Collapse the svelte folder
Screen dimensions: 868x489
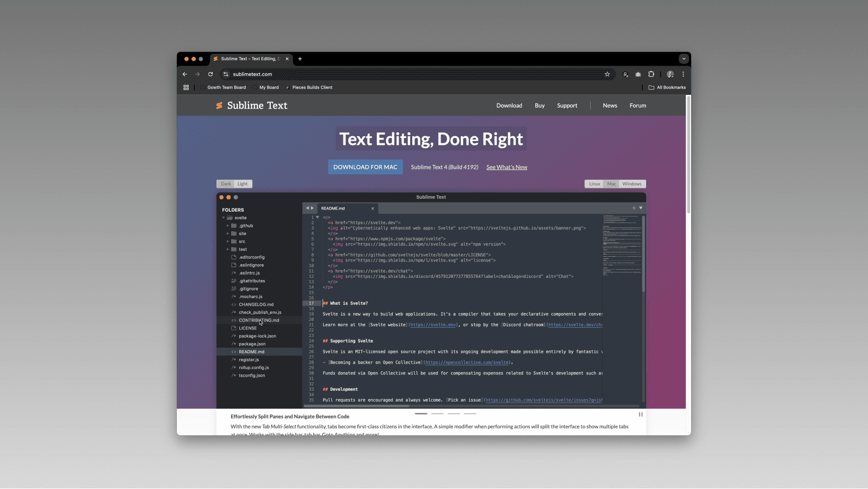pyautogui.click(x=223, y=218)
